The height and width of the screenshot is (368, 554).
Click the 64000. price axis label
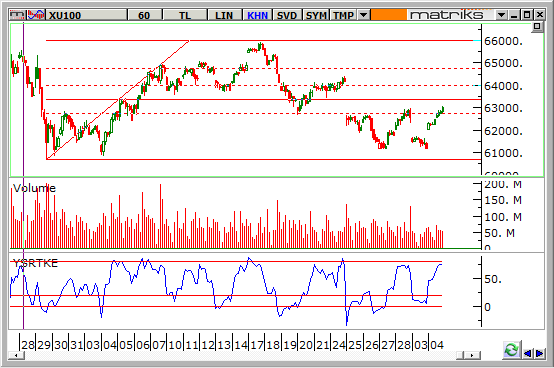[503, 86]
